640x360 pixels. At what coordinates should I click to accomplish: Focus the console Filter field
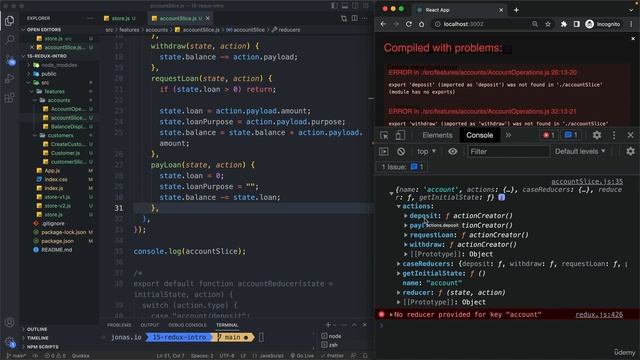click(508, 151)
